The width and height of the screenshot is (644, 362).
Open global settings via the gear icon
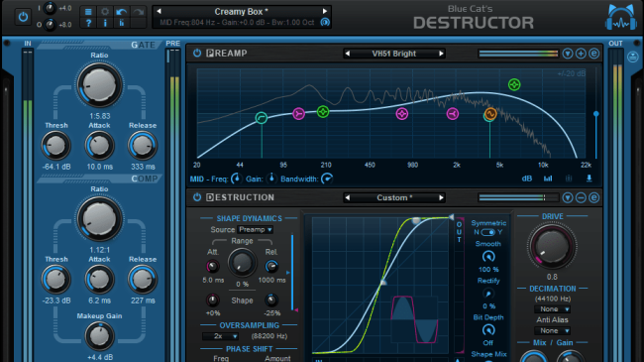click(105, 12)
